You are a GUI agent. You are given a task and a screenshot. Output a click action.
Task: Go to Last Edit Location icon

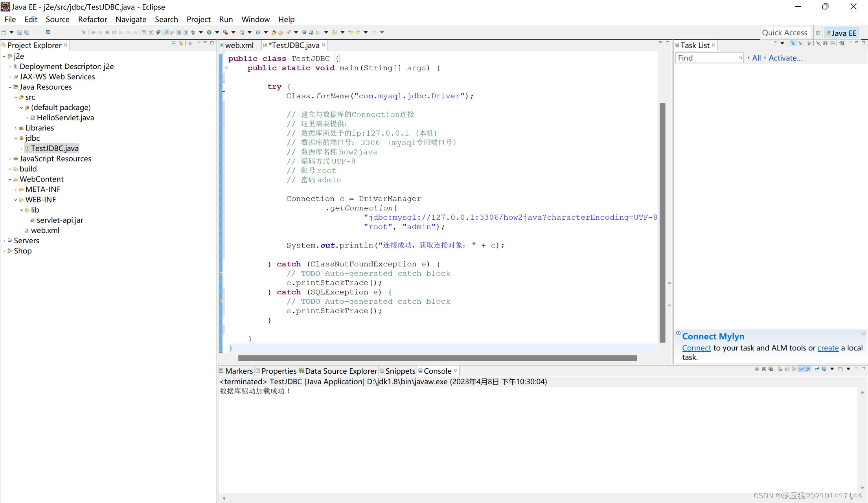pos(350,32)
